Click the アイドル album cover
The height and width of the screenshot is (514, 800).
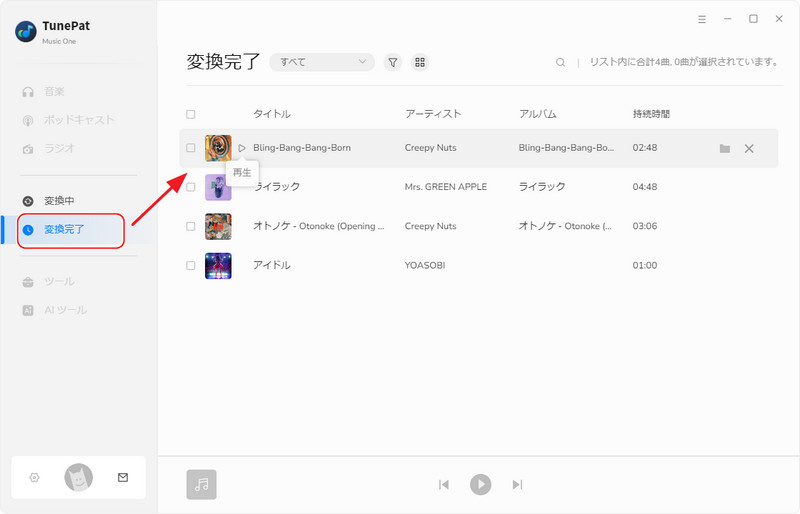(218, 266)
